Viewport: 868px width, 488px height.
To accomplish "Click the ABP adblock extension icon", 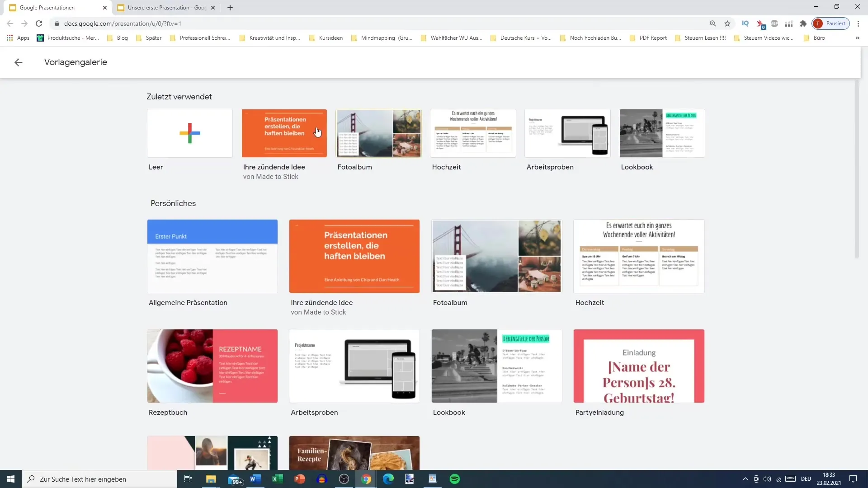I will (774, 23).
